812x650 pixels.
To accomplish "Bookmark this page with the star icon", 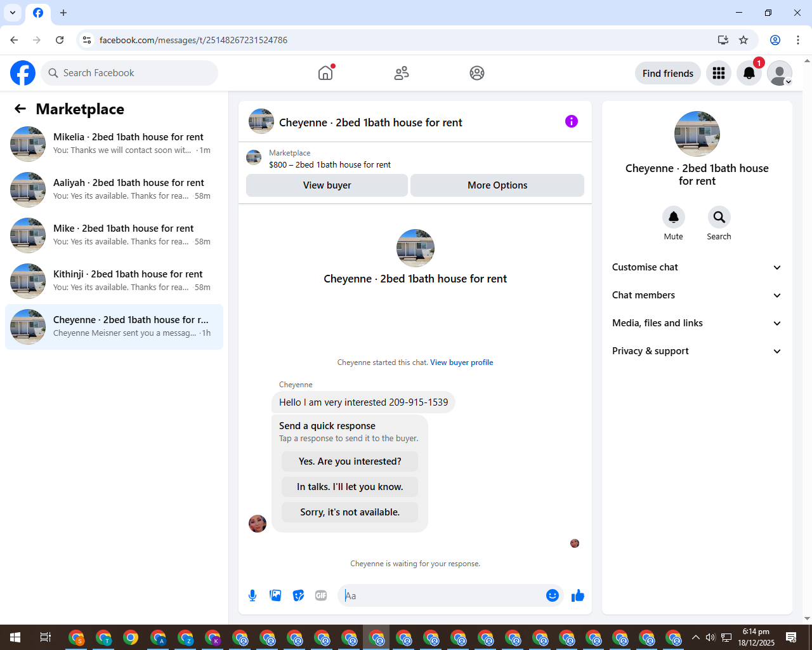I will pos(743,40).
